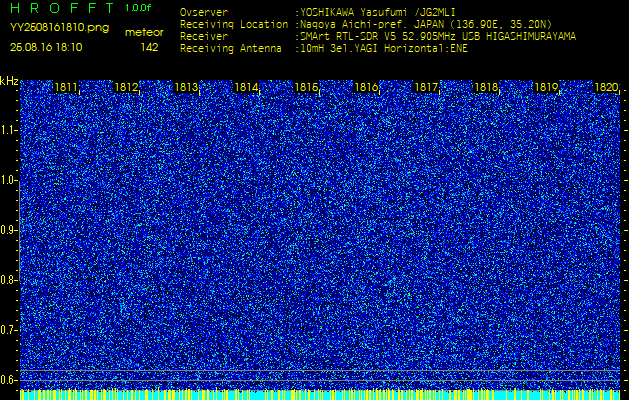This screenshot has height=400, width=629.
Task: Click the Receiving Location label
Action: click(234, 24)
